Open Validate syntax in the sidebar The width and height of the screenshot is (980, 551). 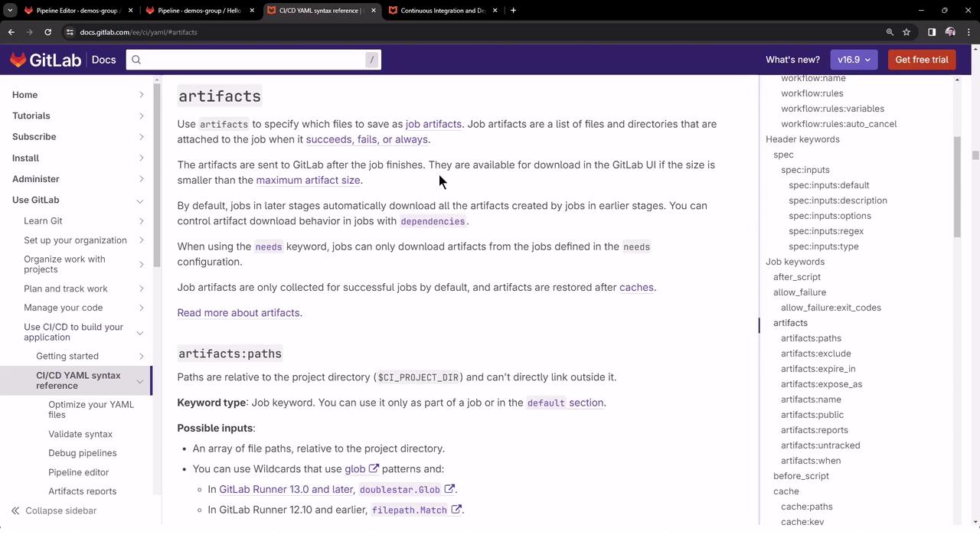(x=80, y=434)
